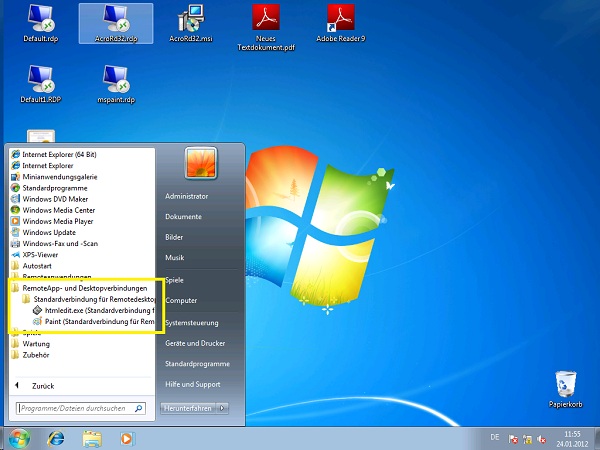Click the Paint RemoteApp icon
This screenshot has width=600, height=450.
click(x=38, y=321)
